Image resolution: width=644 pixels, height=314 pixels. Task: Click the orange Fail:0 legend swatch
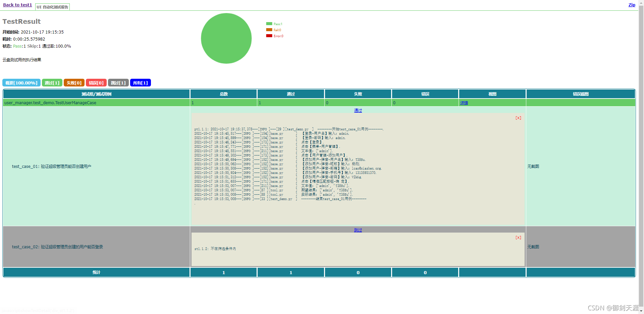click(x=269, y=30)
